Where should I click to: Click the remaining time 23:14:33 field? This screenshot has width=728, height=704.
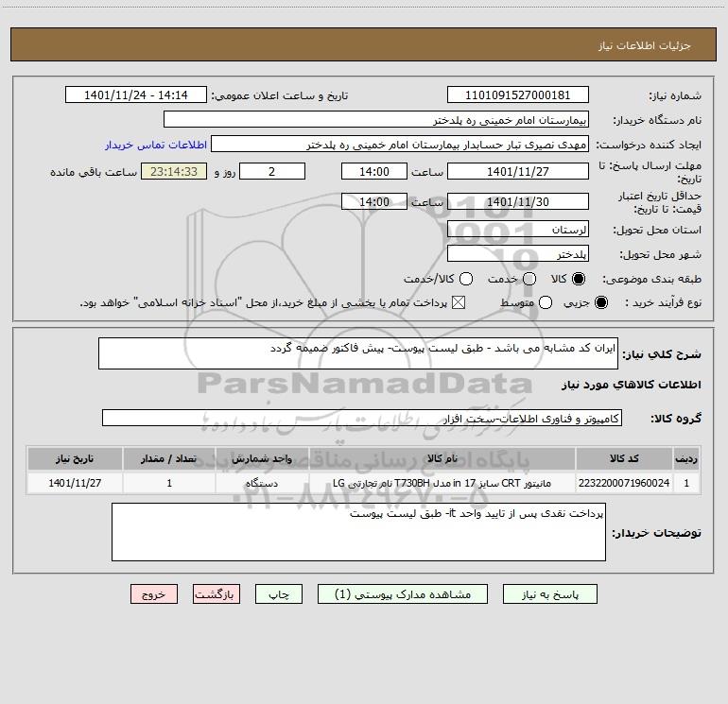pos(174,171)
